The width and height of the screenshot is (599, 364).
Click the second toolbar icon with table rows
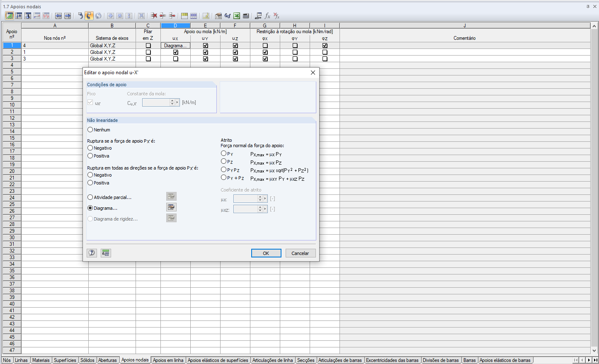19,16
